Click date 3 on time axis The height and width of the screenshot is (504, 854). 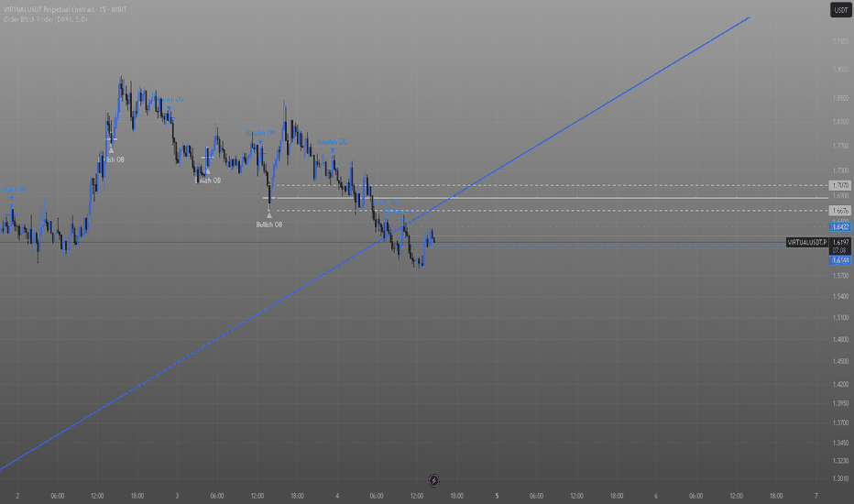click(177, 496)
